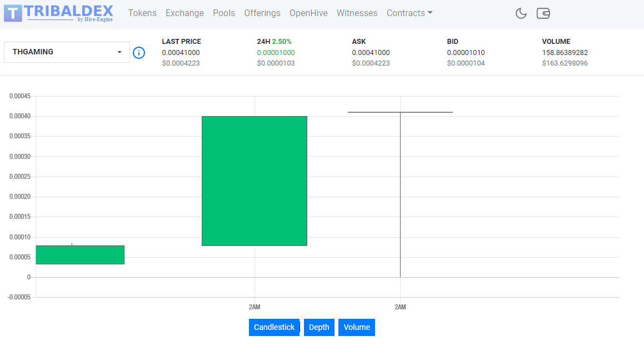644x346 pixels.
Task: Select the small green candlestick bar
Action: pos(80,255)
